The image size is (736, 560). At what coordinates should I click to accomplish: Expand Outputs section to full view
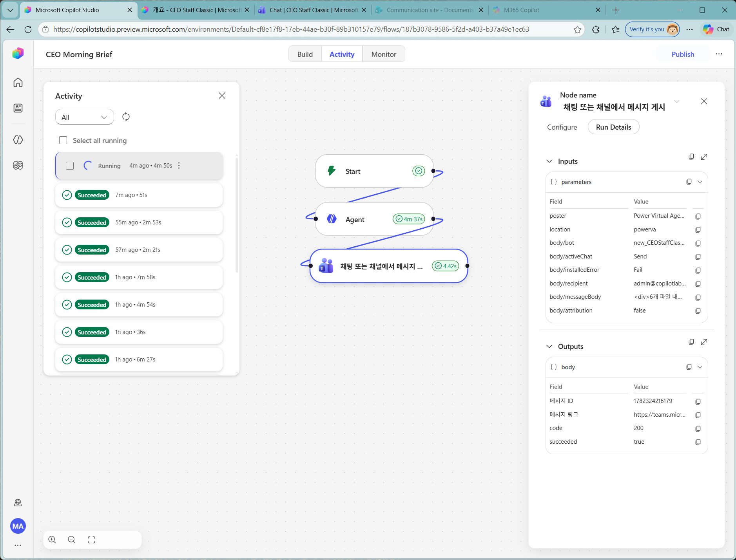tap(704, 342)
